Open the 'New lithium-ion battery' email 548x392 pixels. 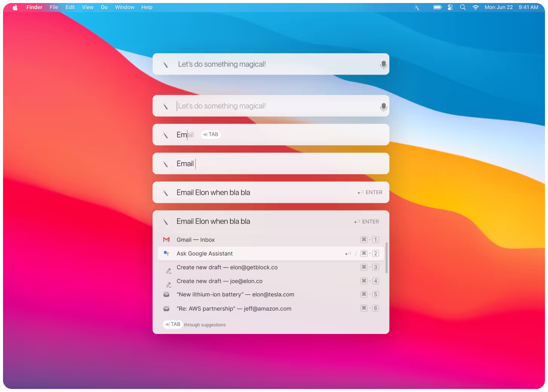pyautogui.click(x=271, y=294)
